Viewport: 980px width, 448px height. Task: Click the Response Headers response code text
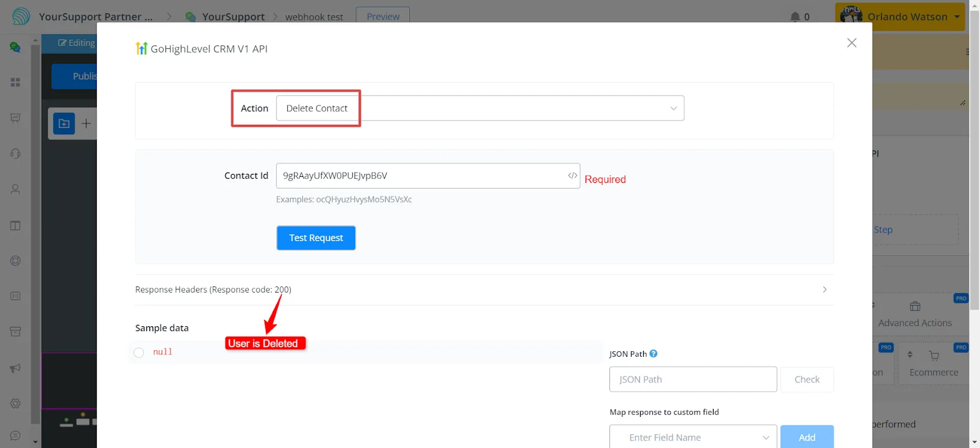click(x=213, y=289)
